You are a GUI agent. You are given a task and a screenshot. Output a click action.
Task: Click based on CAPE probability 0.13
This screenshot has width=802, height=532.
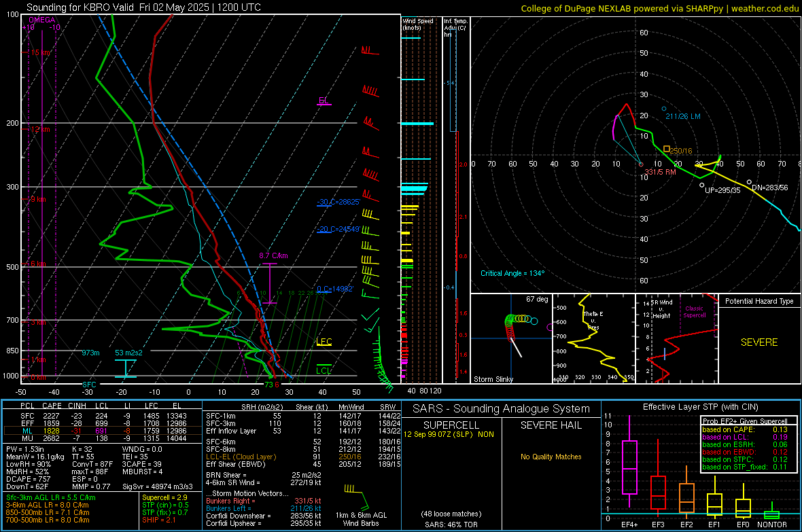745,429
